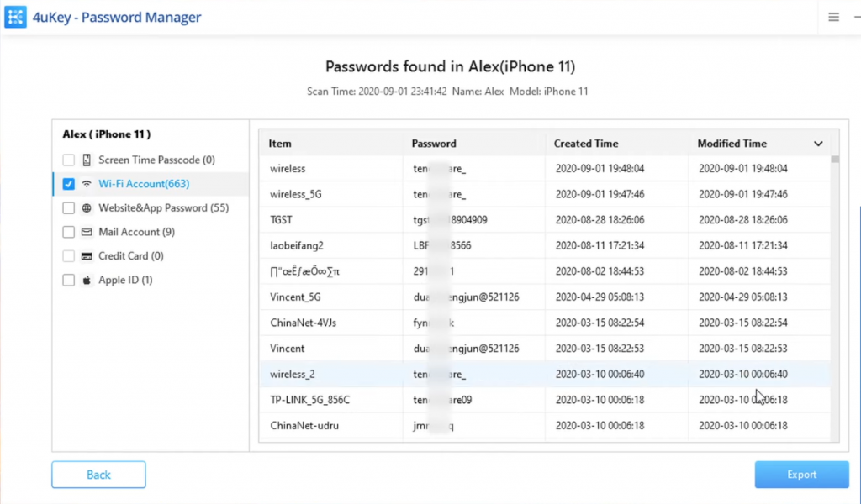Click the TP-LINK_5G_856C password cell

click(474, 400)
